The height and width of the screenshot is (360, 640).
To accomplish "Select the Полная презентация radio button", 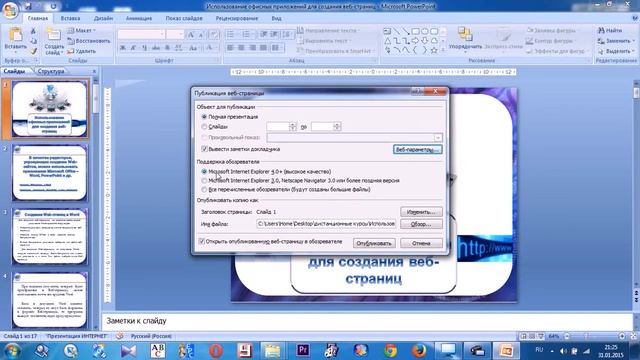I will click(204, 117).
